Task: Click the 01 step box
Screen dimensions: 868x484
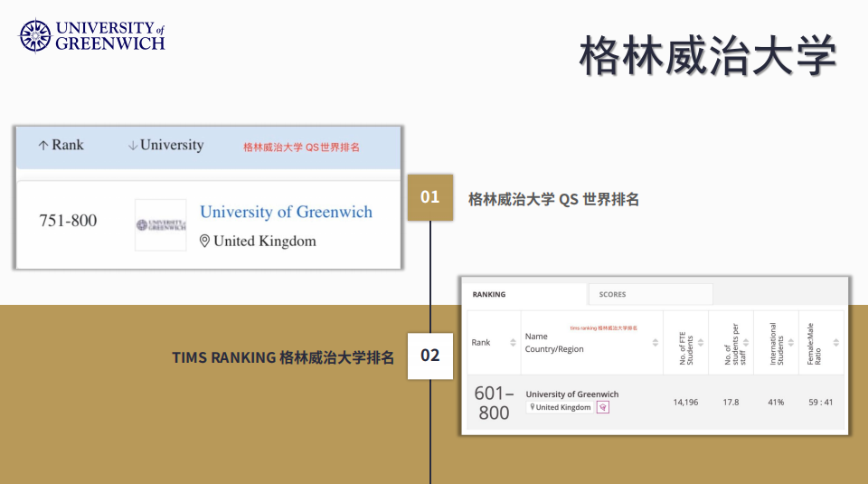Action: pyautogui.click(x=430, y=197)
